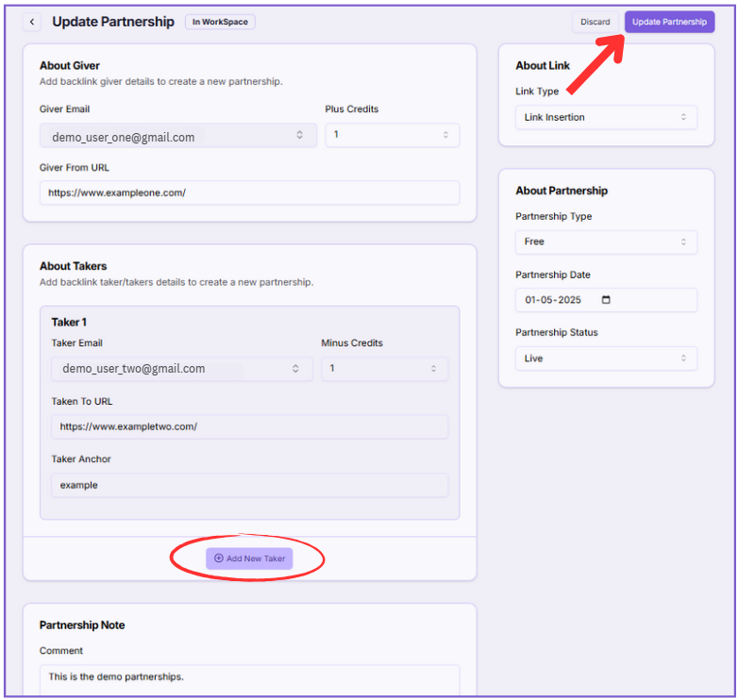The width and height of the screenshot is (738, 700).
Task: Click the Update Partnership button
Action: [669, 22]
